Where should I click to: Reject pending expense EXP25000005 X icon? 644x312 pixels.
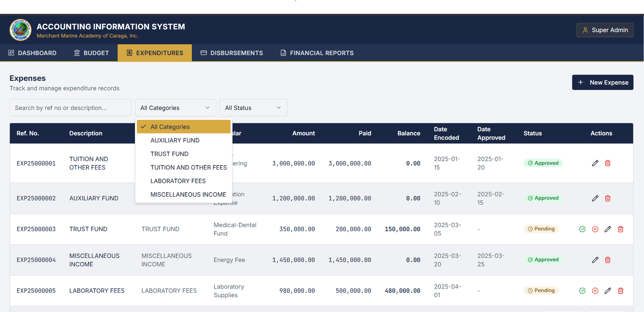click(x=595, y=291)
